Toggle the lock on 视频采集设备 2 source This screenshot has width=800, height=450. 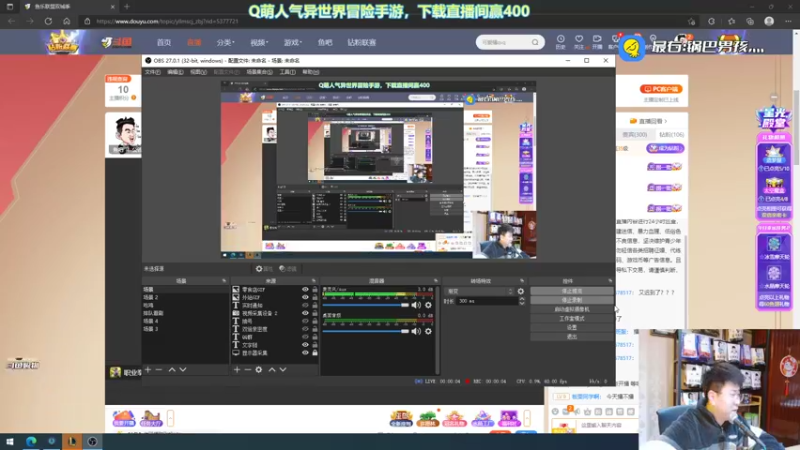tap(315, 313)
